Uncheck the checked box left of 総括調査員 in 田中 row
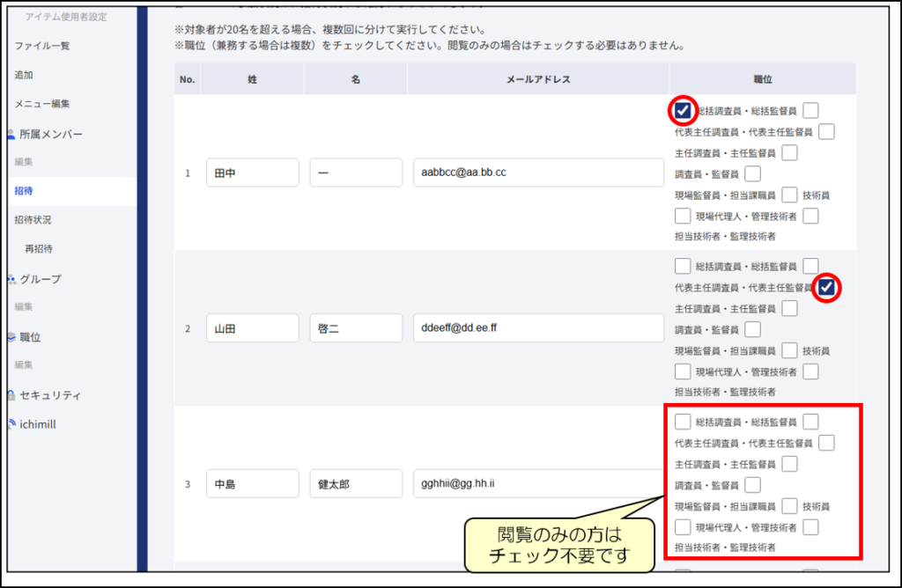 [683, 110]
